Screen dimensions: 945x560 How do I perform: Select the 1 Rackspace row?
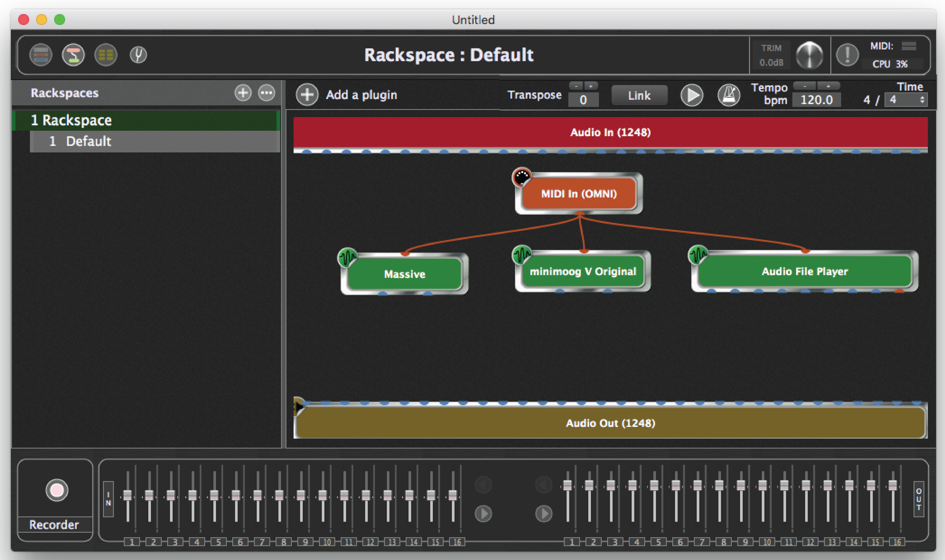[x=146, y=120]
